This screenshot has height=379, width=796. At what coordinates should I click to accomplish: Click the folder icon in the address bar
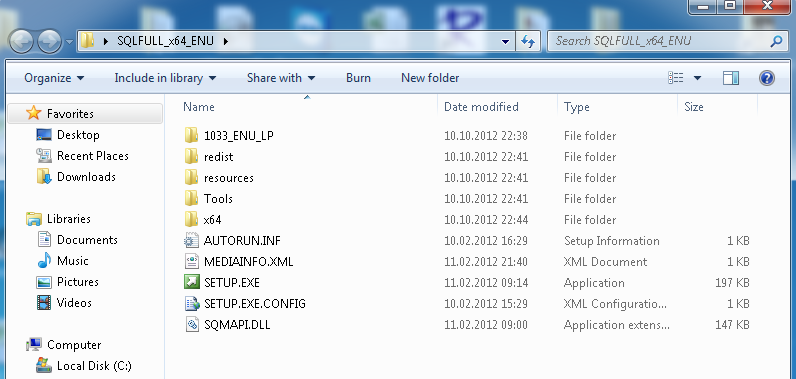tap(88, 41)
